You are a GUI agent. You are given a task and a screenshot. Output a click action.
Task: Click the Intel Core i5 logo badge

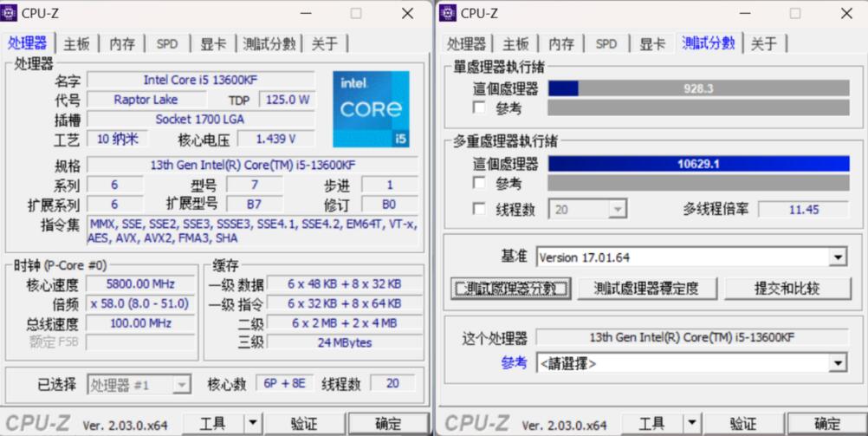click(x=371, y=109)
